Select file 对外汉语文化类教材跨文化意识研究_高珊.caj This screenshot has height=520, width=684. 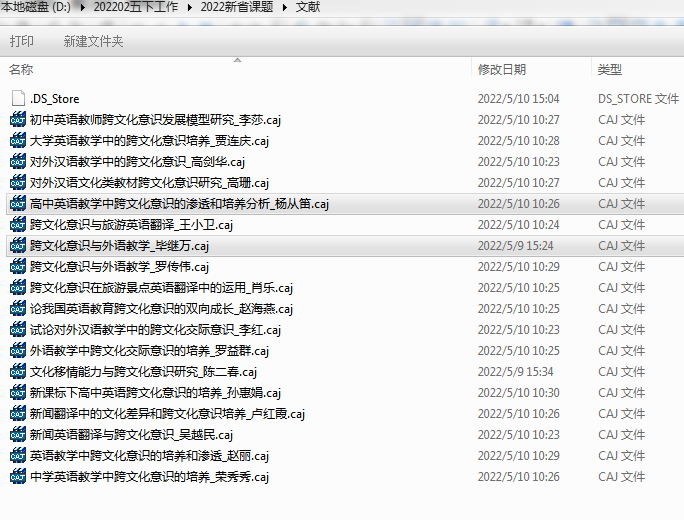(x=149, y=183)
